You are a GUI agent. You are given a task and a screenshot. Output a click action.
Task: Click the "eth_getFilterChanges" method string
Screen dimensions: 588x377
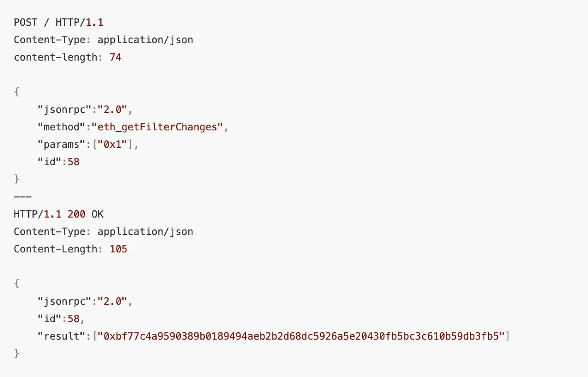(x=157, y=127)
